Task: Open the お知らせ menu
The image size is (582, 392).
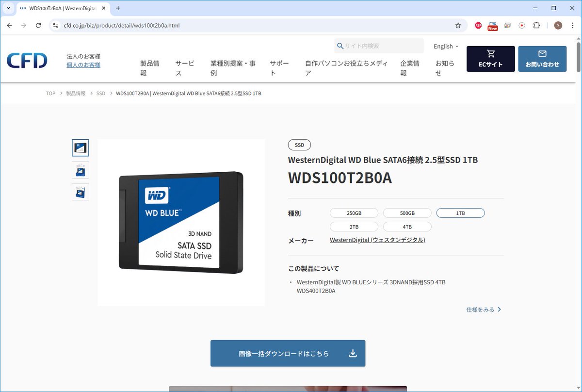Action: click(x=445, y=68)
